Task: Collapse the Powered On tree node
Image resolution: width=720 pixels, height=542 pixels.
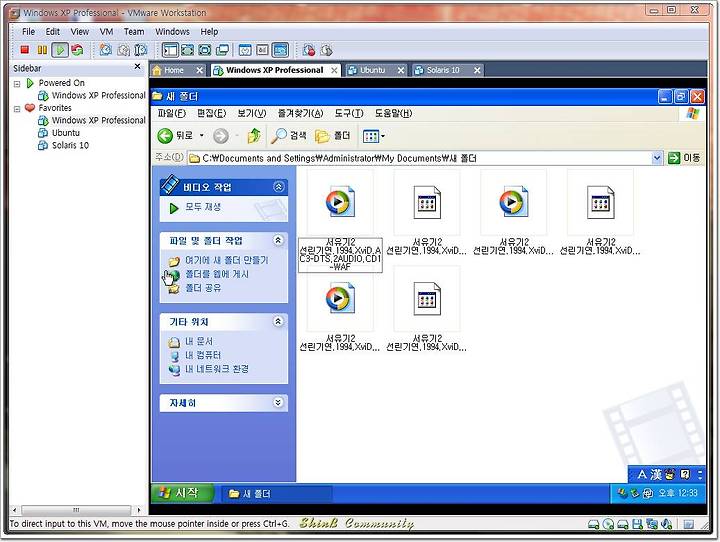Action: 17,84
